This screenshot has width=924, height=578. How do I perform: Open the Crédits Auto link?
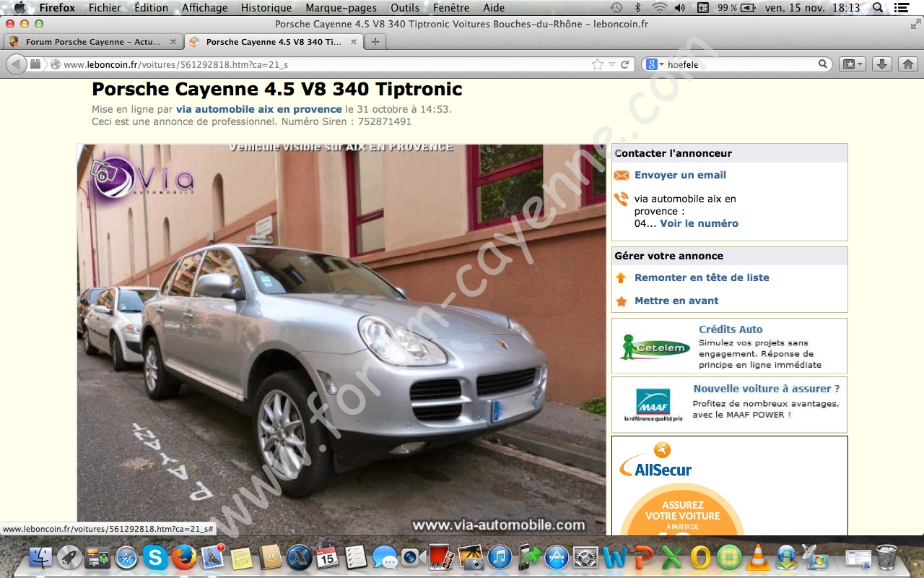pyautogui.click(x=731, y=329)
